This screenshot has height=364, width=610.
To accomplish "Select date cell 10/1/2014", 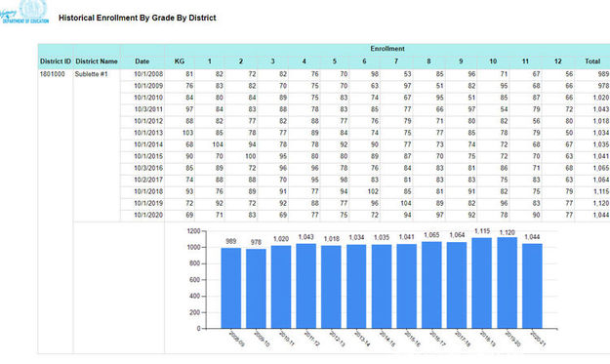I will (148, 144).
